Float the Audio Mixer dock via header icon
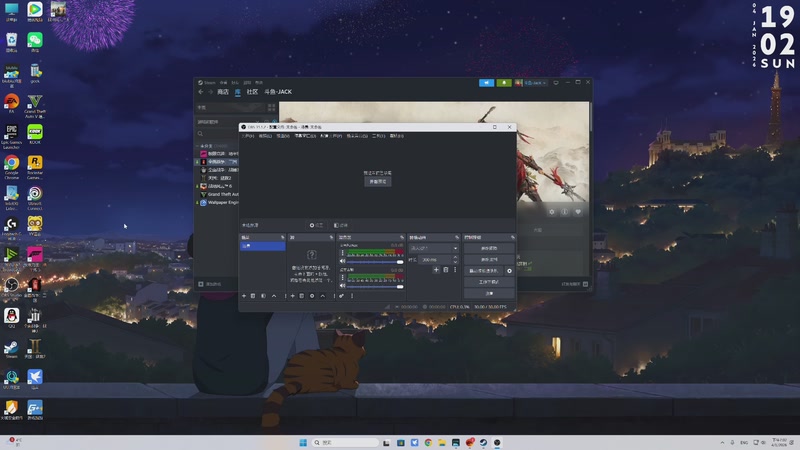This screenshot has height=450, width=800. tap(402, 237)
